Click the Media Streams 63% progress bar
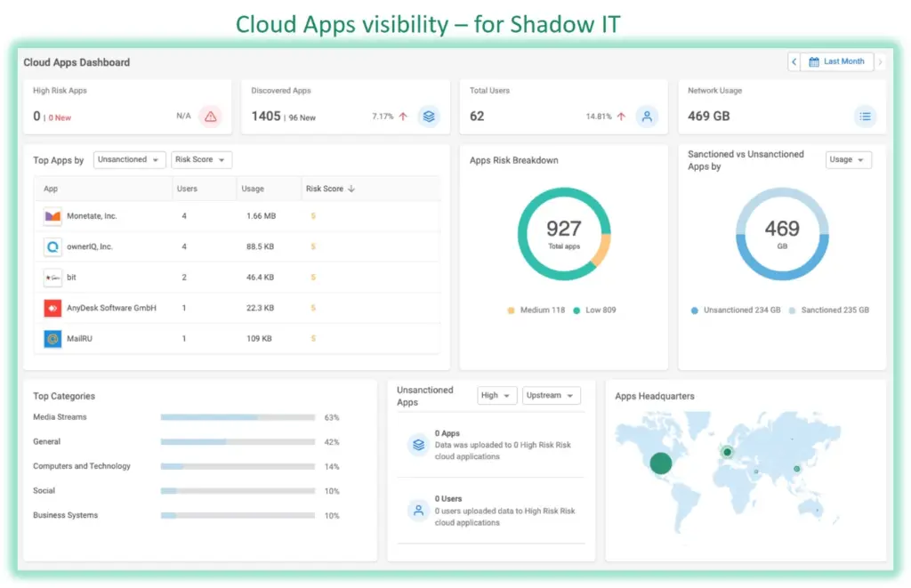Viewport: 911px width, 588px height. point(236,417)
